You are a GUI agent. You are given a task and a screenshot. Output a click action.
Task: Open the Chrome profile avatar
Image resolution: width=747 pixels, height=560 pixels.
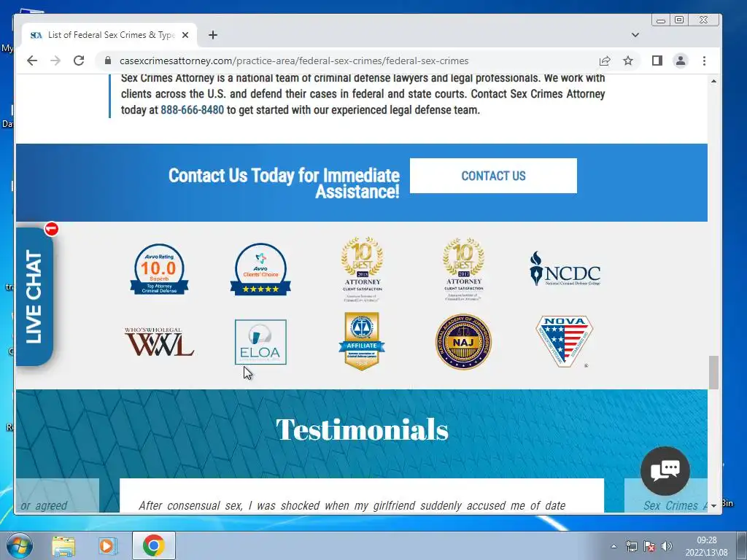pos(681,61)
